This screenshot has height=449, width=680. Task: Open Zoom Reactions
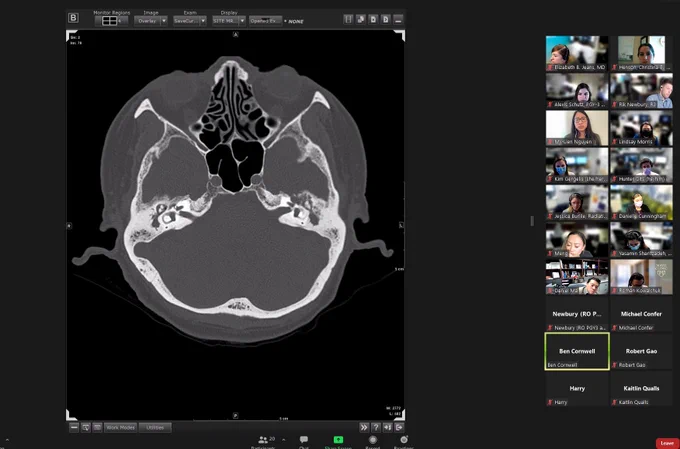tap(403, 442)
